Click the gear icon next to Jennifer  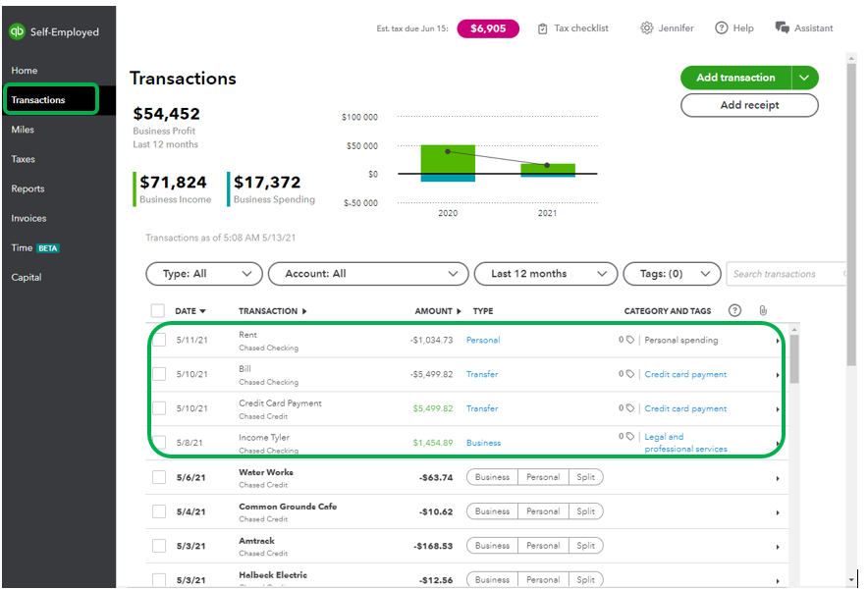[646, 27]
